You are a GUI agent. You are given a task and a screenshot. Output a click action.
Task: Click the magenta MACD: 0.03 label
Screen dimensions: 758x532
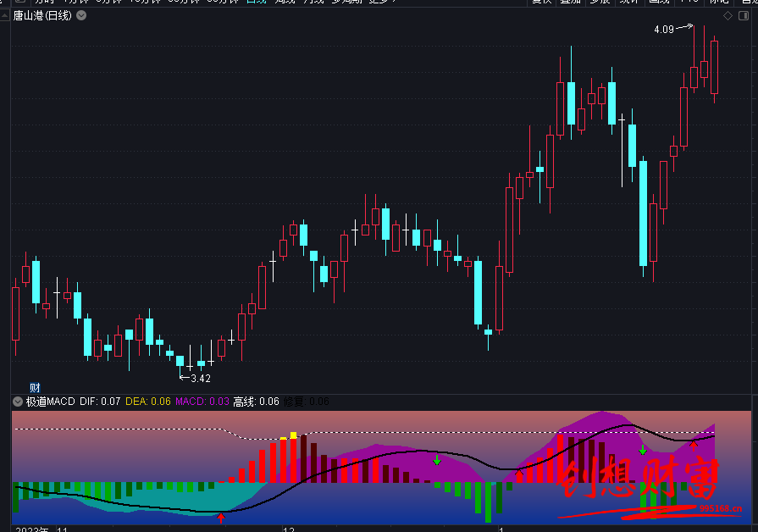(202, 402)
